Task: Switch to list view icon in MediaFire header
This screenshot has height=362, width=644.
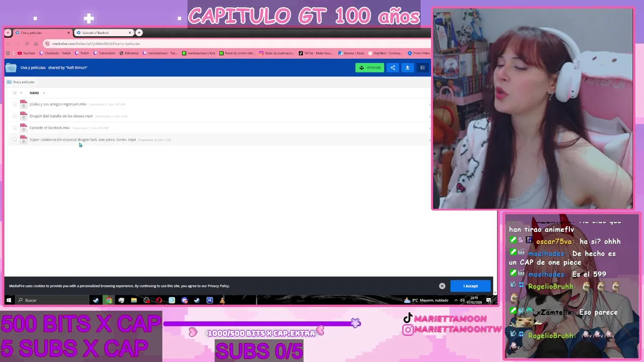Action: point(423,67)
